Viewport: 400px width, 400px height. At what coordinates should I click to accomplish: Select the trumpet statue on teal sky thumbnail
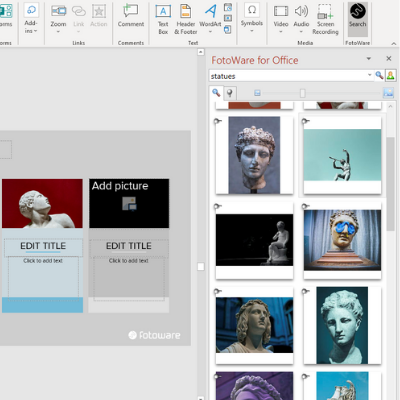(342, 155)
